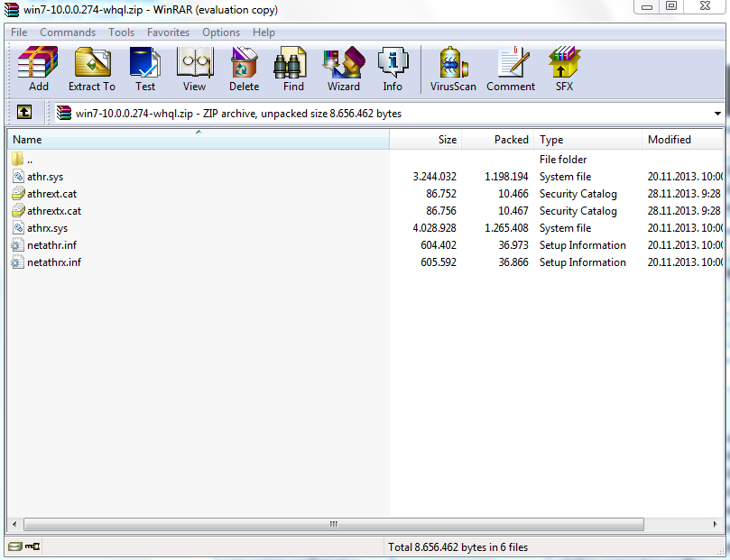730x560 pixels.
Task: Click the key password icon in status bar
Action: [x=32, y=546]
